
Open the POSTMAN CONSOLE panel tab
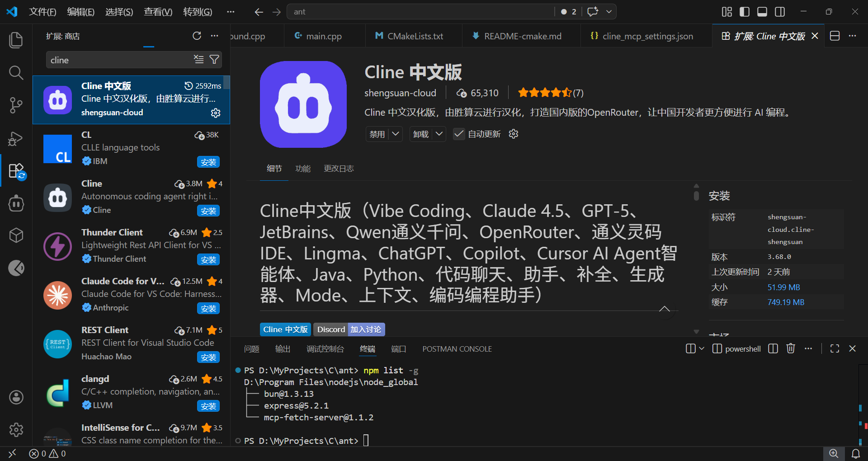(457, 349)
